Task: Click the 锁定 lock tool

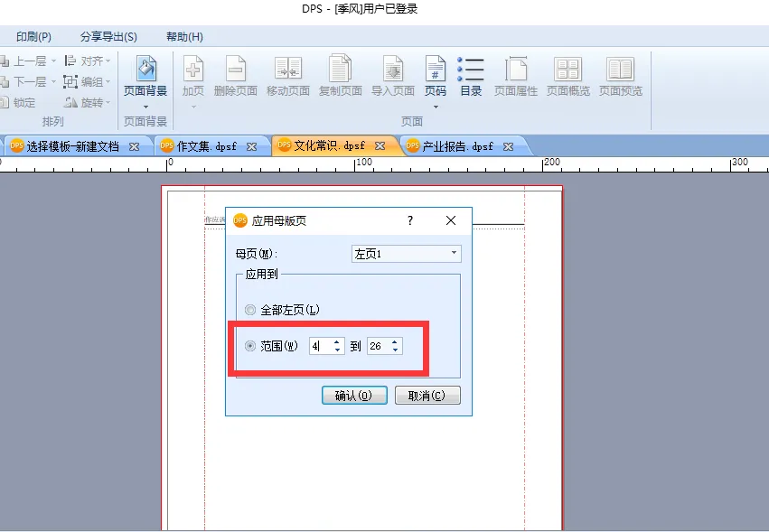Action: pos(18,102)
